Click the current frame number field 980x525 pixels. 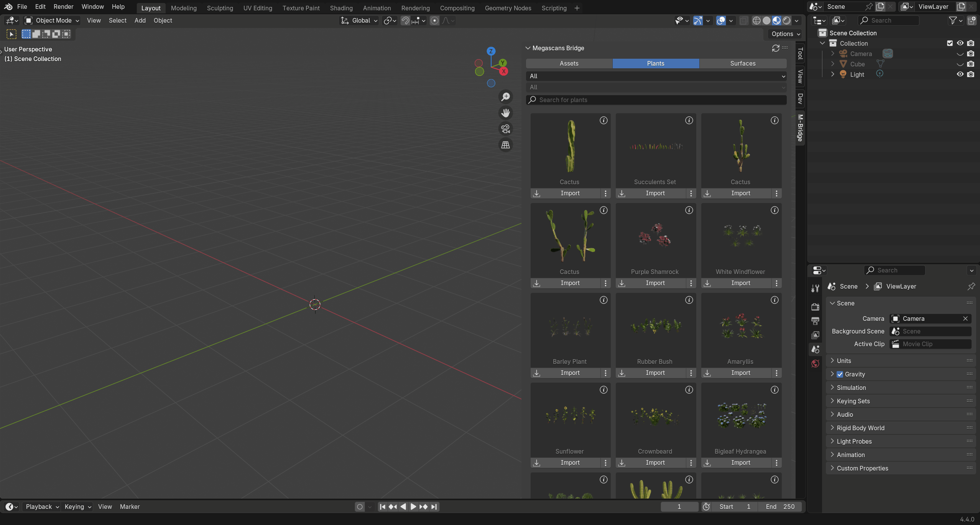click(x=679, y=507)
